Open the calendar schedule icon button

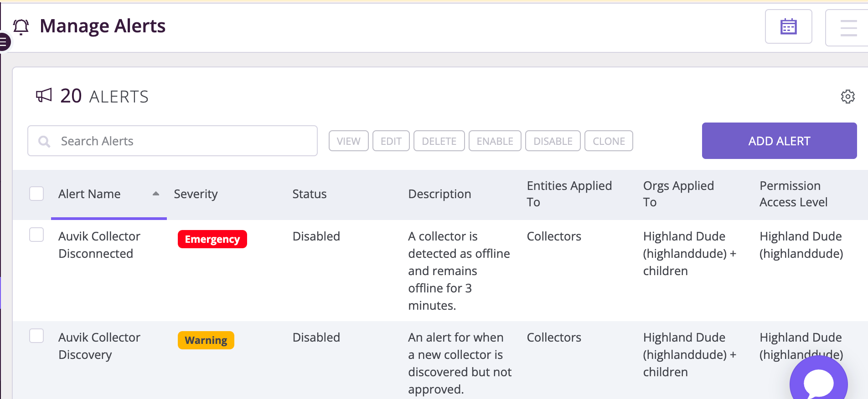pyautogui.click(x=788, y=26)
